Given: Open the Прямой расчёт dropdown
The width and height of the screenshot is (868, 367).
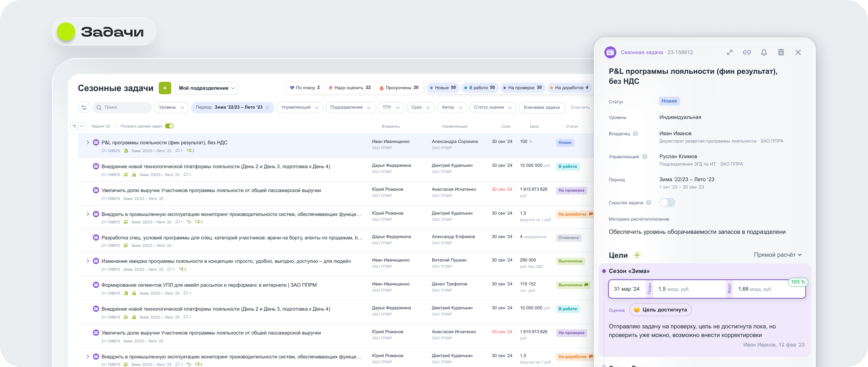Looking at the screenshot, I should click(x=777, y=255).
